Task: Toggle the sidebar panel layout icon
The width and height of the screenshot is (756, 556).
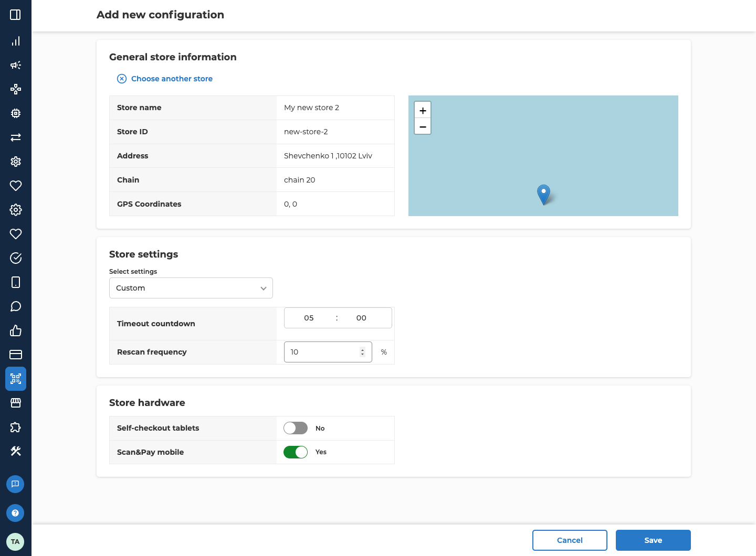Action: pos(16,15)
